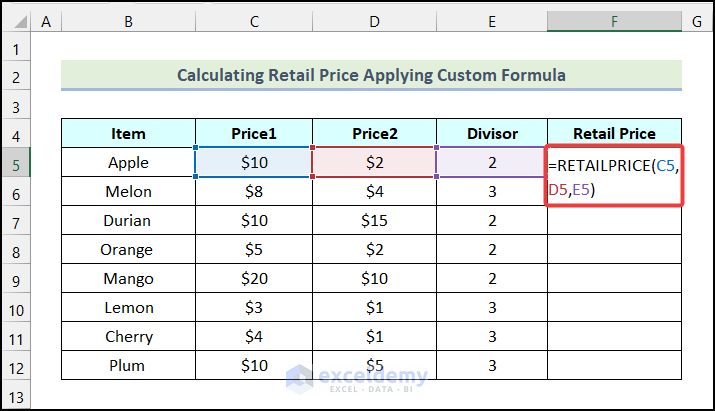Click Lemon's Price1 cell '$3'

pyautogui.click(x=254, y=307)
